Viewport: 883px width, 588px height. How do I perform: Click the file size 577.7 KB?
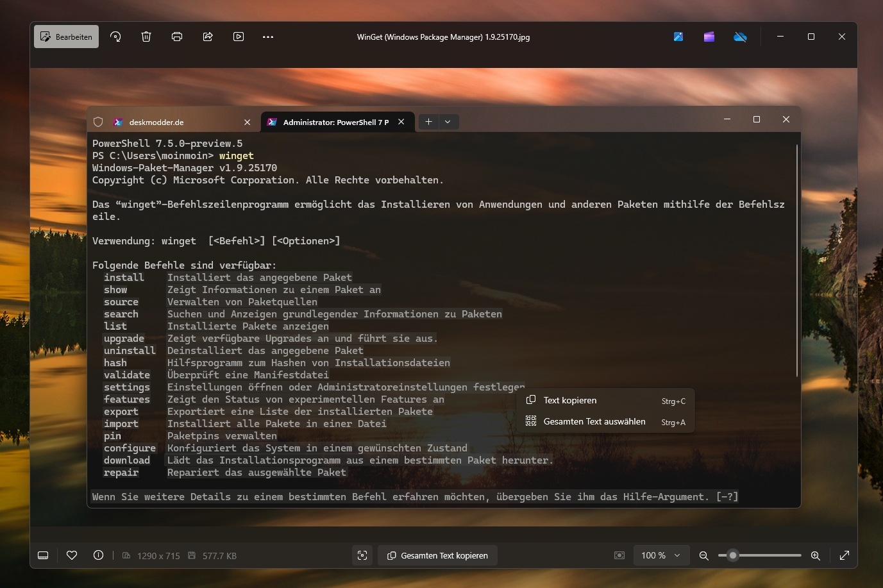(219, 556)
